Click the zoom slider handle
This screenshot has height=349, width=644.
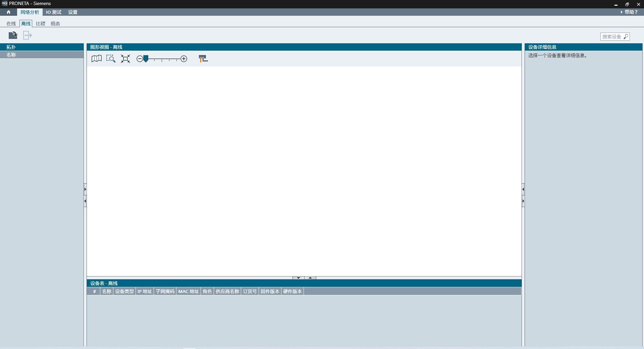click(146, 59)
